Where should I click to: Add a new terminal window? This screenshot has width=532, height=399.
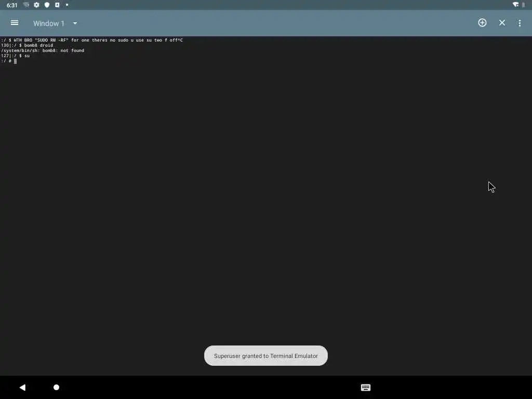click(482, 23)
